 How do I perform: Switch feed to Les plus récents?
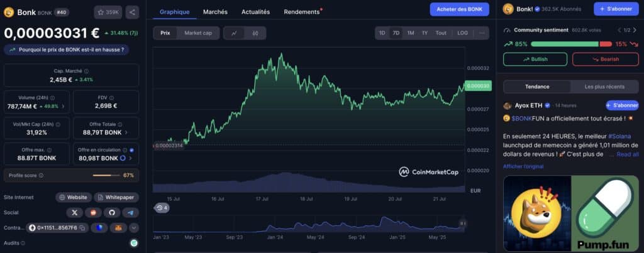click(604, 87)
